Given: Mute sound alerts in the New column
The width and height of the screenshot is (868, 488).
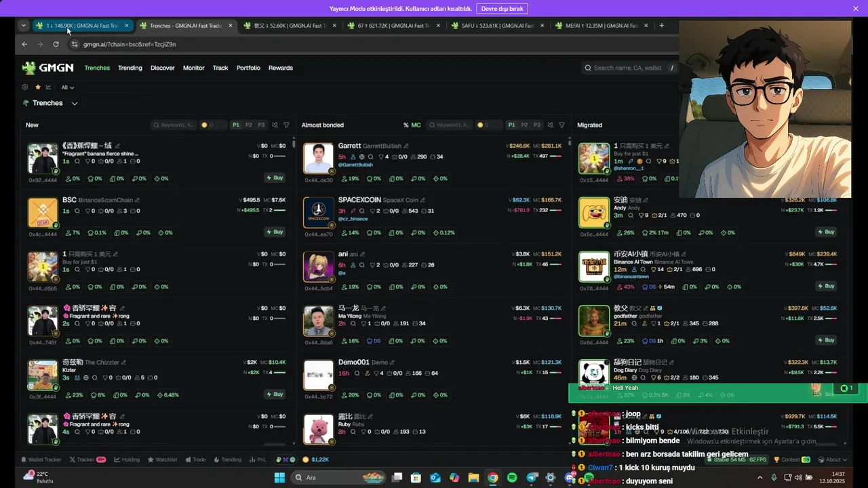Looking at the screenshot, I should 275,125.
